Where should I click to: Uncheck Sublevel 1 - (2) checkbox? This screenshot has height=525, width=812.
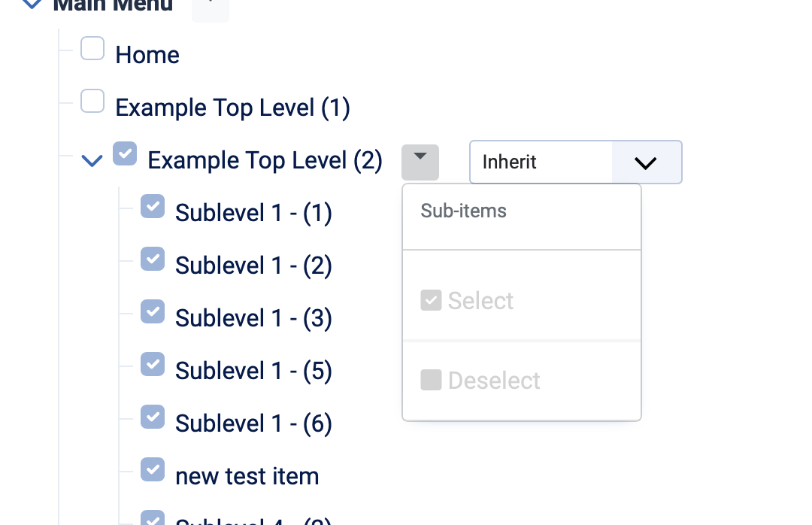tap(153, 259)
